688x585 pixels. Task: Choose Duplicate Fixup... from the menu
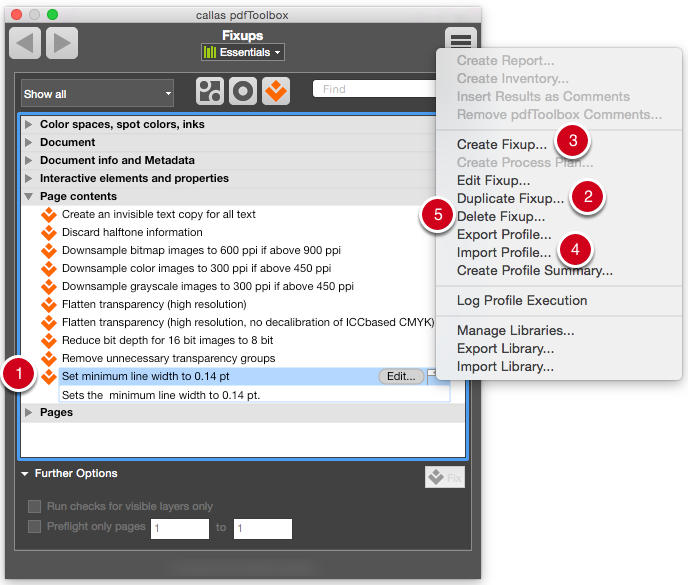click(x=510, y=198)
